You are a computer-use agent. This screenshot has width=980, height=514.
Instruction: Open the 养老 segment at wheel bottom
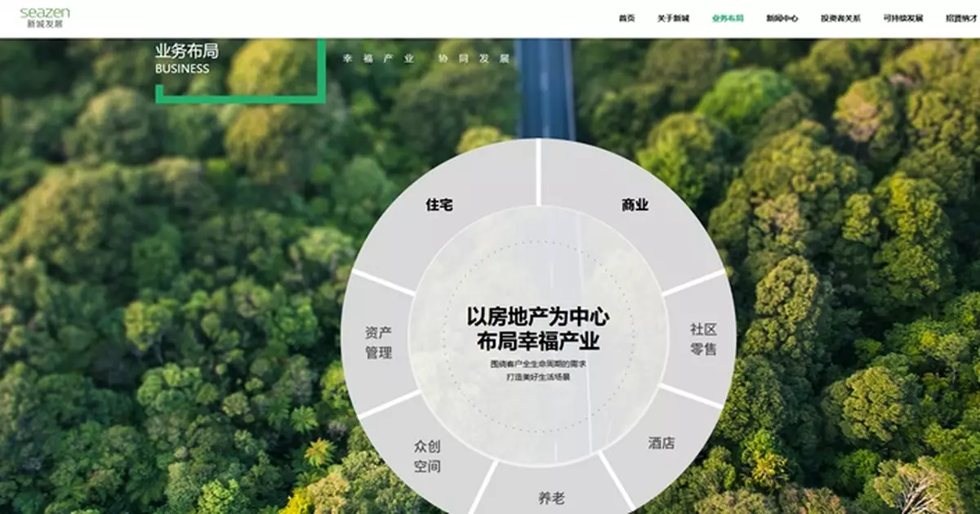[550, 498]
